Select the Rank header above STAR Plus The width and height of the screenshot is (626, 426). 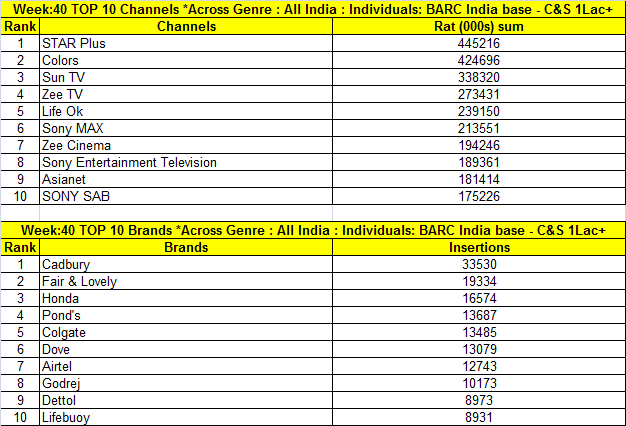coord(20,26)
